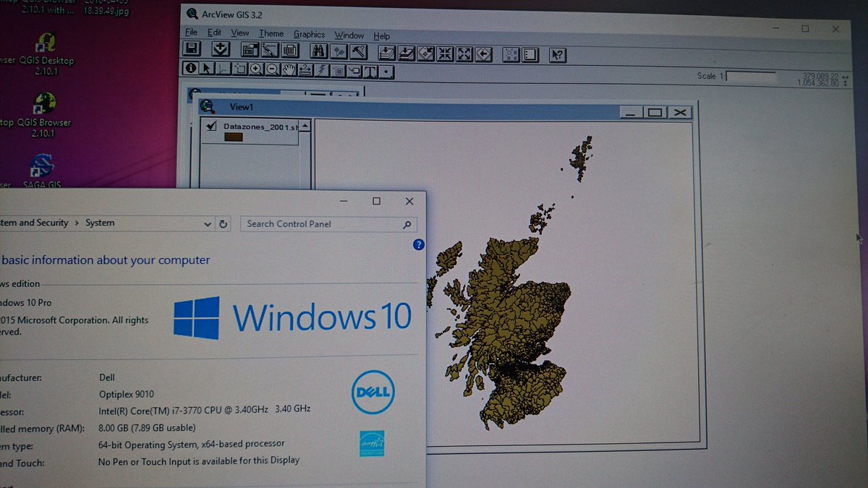This screenshot has width=868, height=488.
Task: Open the View menu
Action: (240, 33)
